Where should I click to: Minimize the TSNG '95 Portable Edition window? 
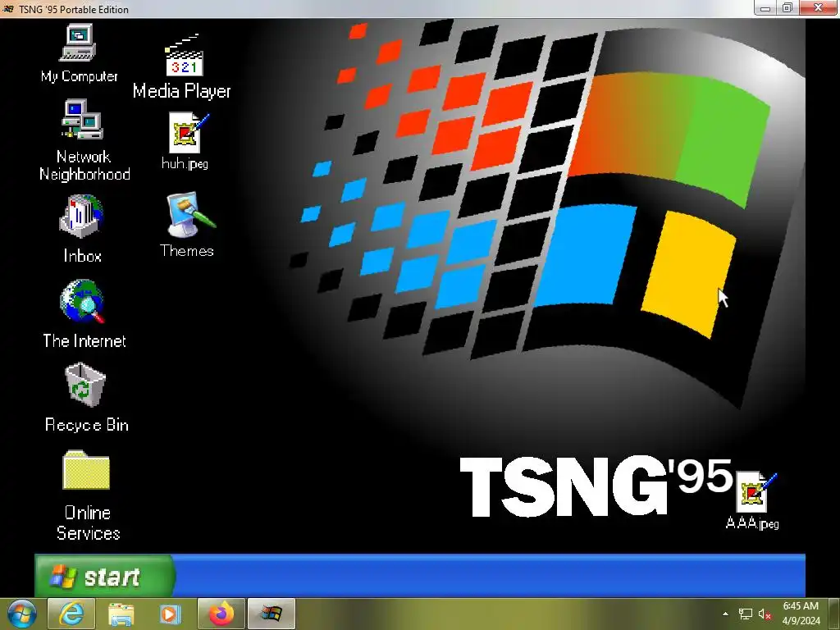point(765,8)
